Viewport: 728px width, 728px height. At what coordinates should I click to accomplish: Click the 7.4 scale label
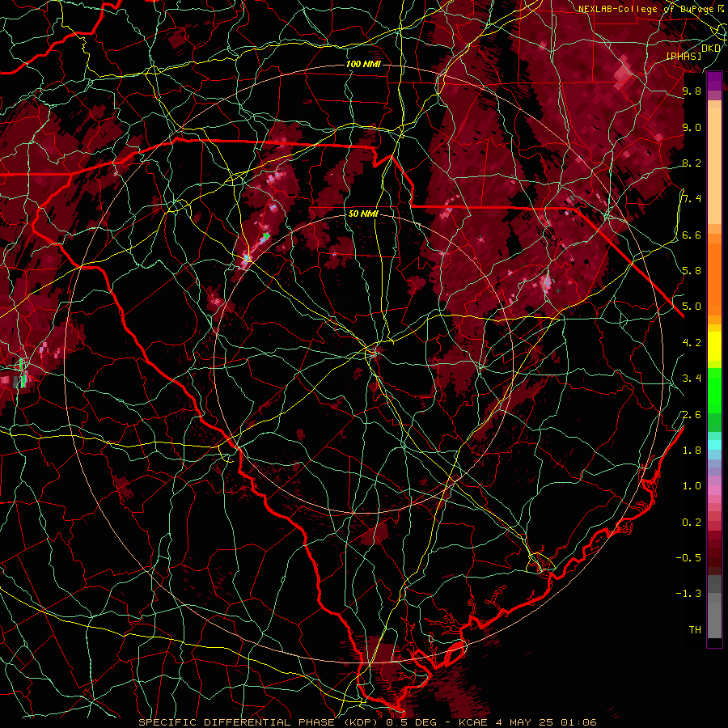coord(692,199)
